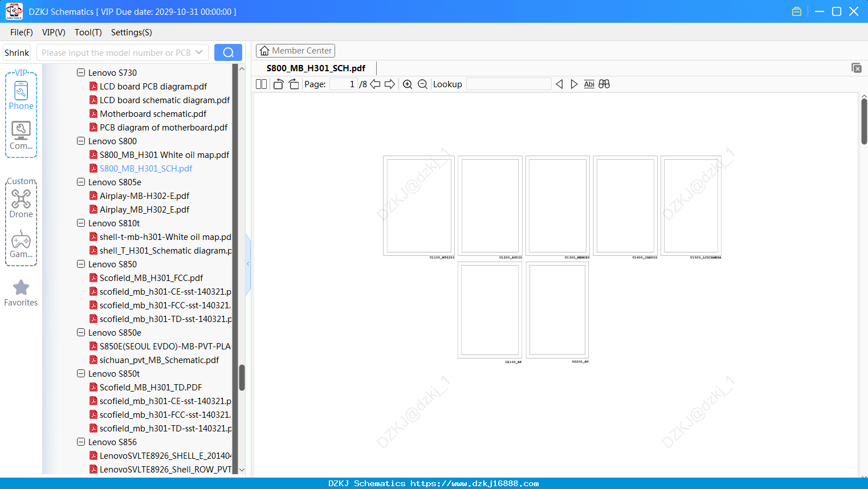Toggle the two-page side-by-side view icon
The height and width of the screenshot is (489, 868).
(x=261, y=84)
